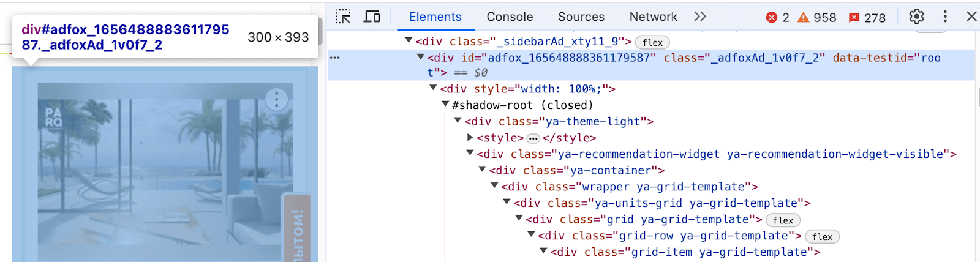
Task: Collapse the _sidebarAd_xty11_9 div node
Action: coord(409,40)
